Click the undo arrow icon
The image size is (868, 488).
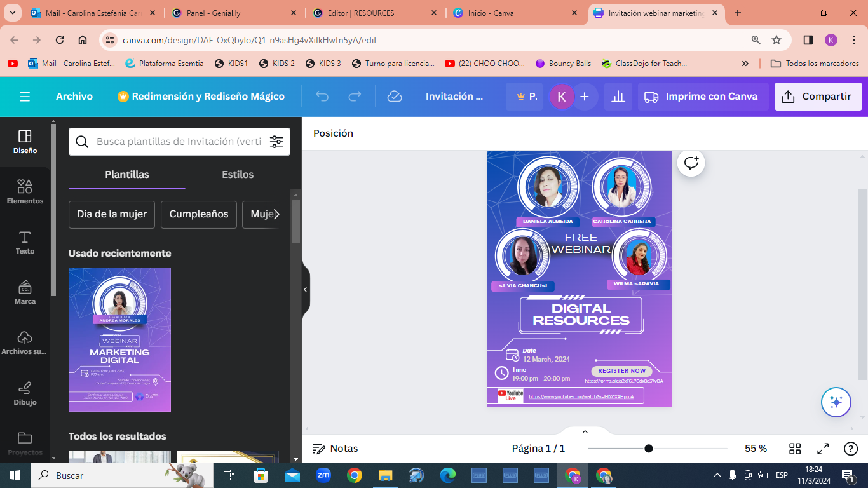pos(322,96)
